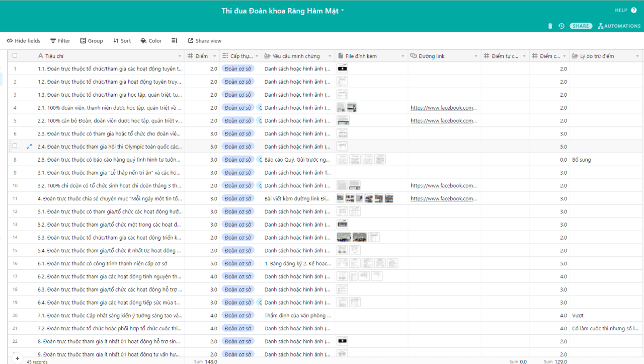This screenshot has height=364, width=644.
Task: Open the revision history clock icon
Action: pyautogui.click(x=561, y=26)
